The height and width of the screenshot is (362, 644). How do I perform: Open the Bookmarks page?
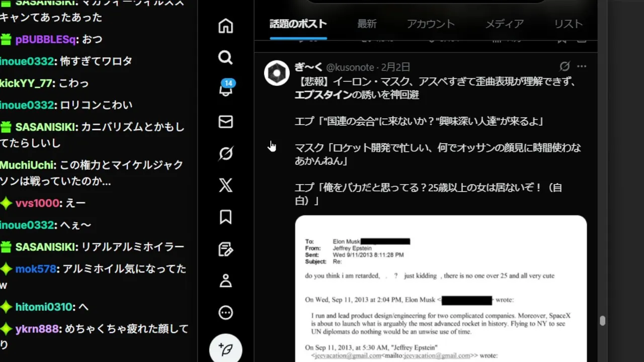[225, 217]
